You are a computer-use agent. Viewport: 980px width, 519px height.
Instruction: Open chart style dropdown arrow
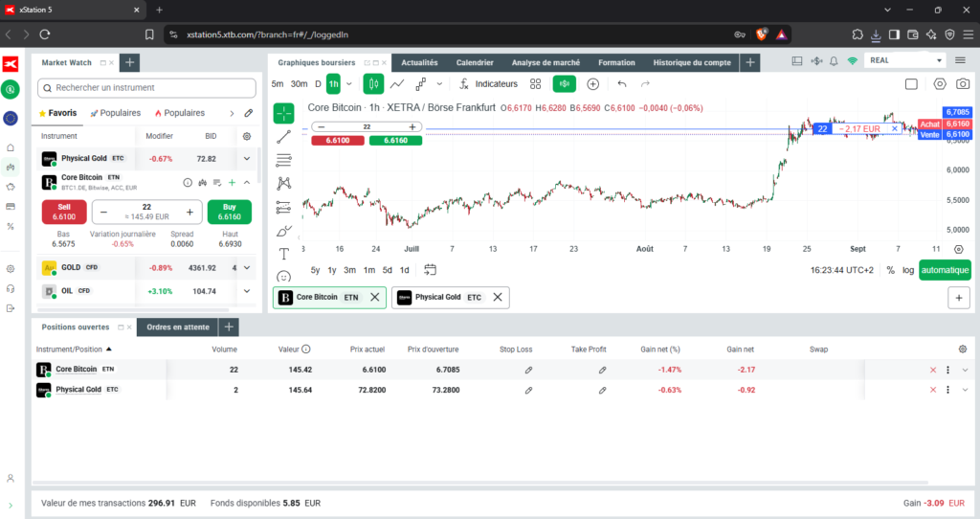pyautogui.click(x=439, y=84)
